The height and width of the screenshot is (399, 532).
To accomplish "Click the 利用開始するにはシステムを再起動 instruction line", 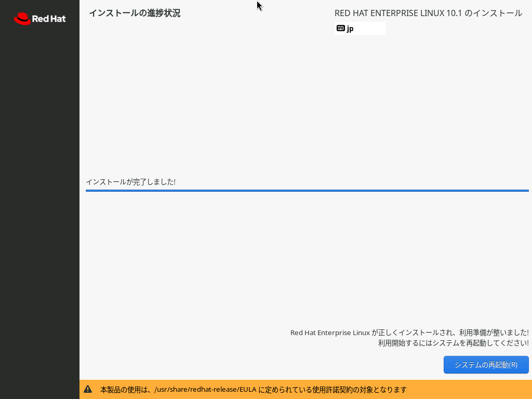I will pos(453,343).
